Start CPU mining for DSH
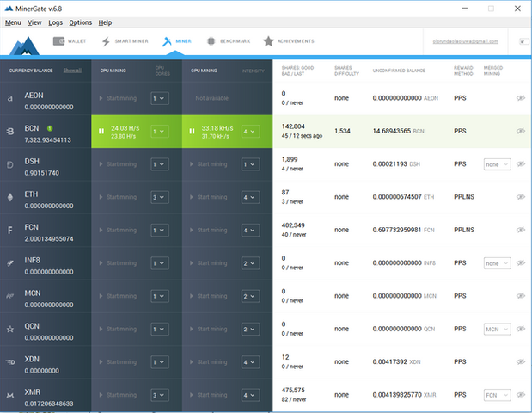 [118, 164]
